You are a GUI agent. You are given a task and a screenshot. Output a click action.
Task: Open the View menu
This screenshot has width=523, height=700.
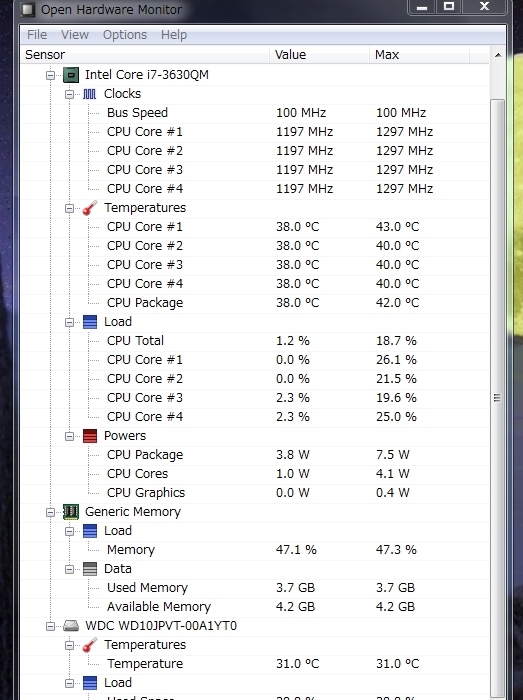75,35
